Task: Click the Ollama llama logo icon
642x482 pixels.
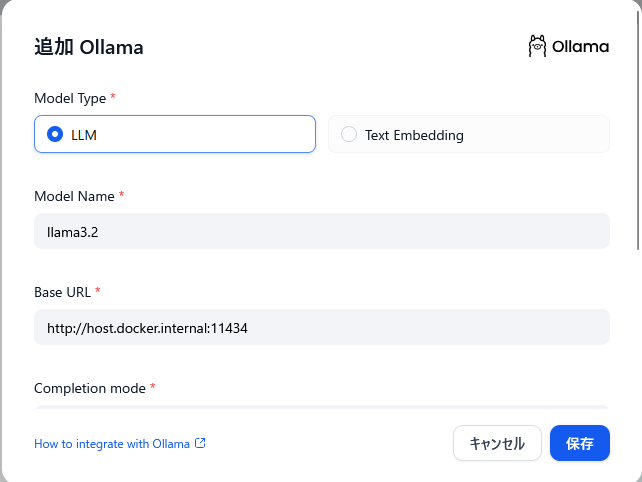Action: (537, 46)
